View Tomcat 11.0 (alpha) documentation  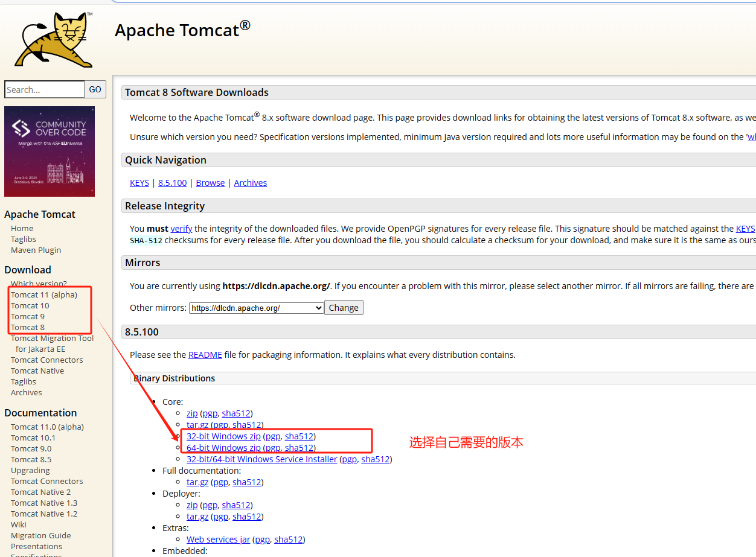(47, 427)
